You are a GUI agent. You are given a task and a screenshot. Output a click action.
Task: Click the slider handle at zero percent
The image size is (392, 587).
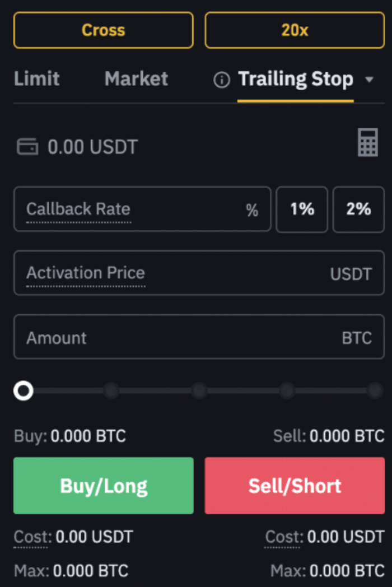coord(23,391)
